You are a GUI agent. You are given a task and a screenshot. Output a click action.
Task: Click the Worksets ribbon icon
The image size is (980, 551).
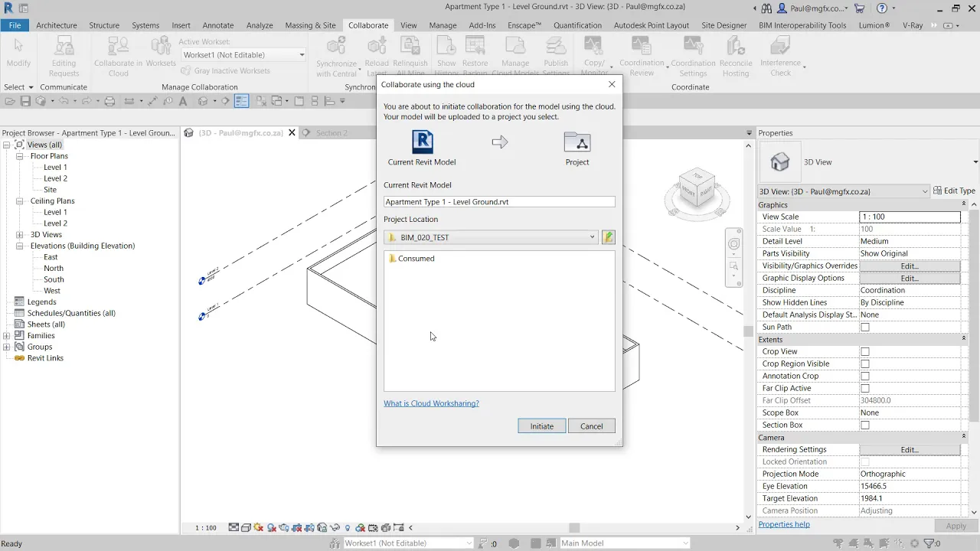[161, 52]
